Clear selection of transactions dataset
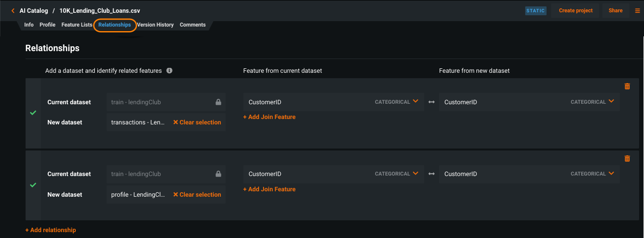Viewport: 644px width, 238px height. click(x=197, y=122)
